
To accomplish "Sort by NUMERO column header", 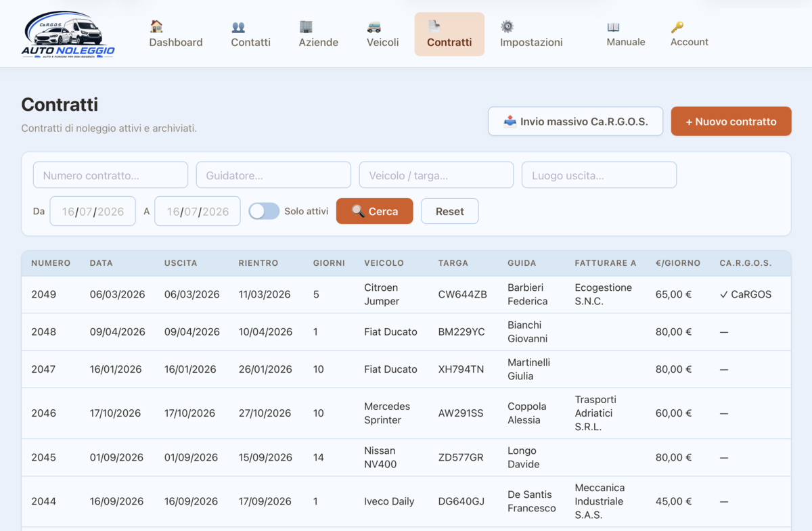I will (x=51, y=263).
